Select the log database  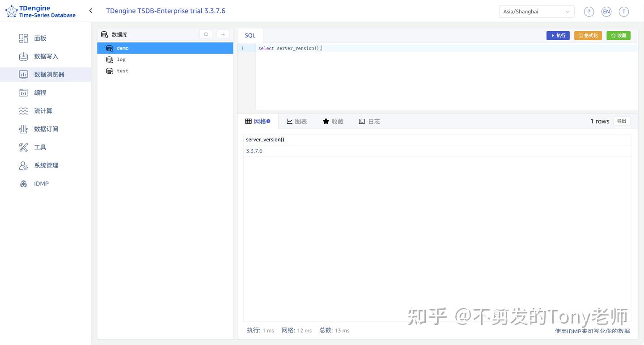[165, 59]
